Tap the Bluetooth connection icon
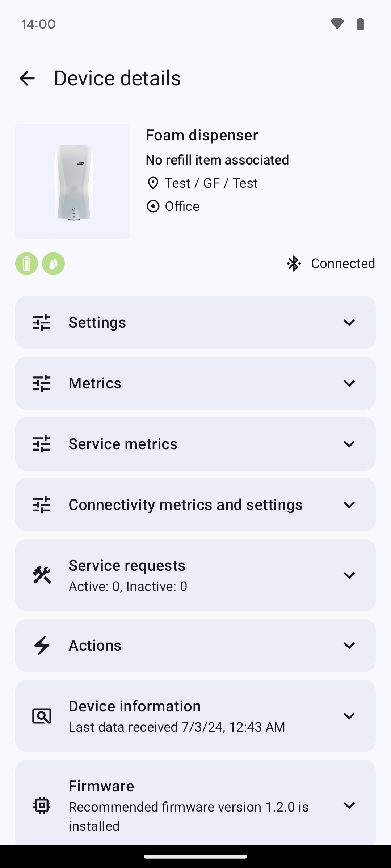Image resolution: width=391 pixels, height=868 pixels. tap(294, 264)
